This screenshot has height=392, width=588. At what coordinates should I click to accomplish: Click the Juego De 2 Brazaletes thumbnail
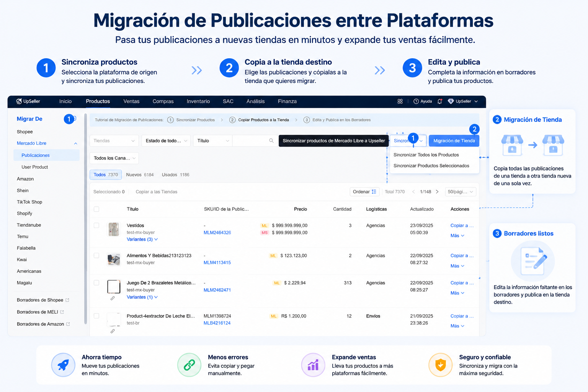tap(114, 286)
